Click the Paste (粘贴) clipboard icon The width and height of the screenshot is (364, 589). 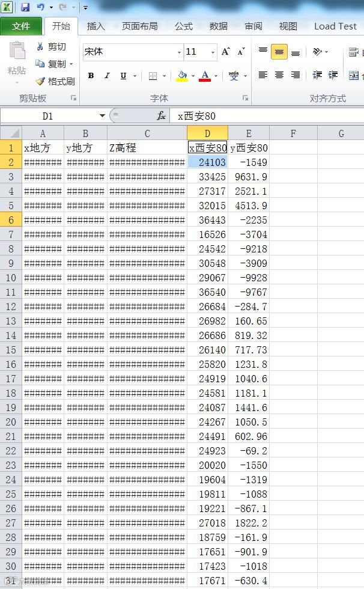17,50
